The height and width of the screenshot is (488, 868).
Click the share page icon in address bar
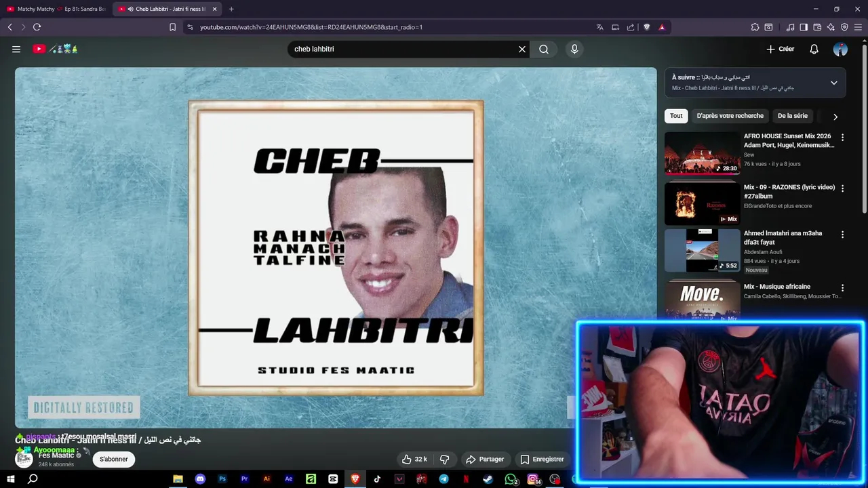pos(631,27)
